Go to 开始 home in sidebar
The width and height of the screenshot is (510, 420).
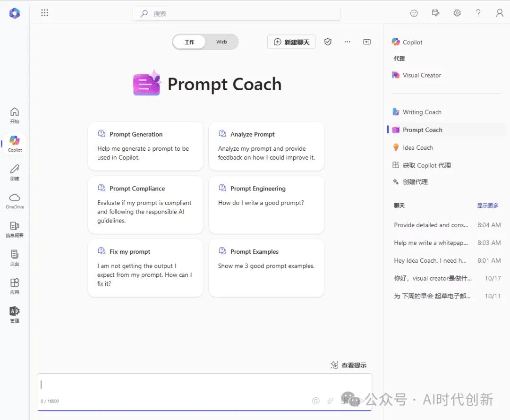coord(15,115)
